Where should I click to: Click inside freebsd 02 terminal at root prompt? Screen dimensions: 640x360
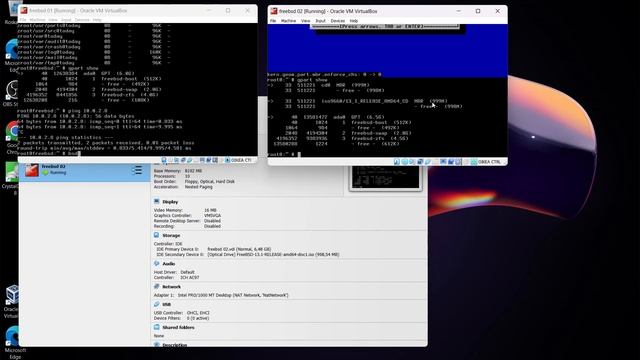299,154
